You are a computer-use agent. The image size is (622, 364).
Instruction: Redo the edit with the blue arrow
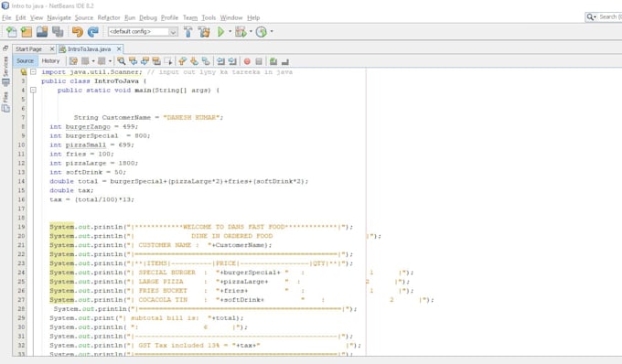coord(92,32)
